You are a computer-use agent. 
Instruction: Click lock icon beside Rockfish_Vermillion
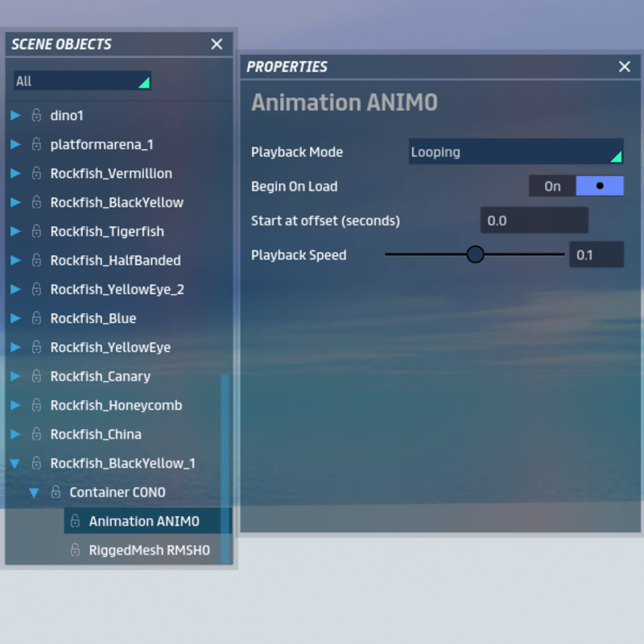[x=36, y=174]
